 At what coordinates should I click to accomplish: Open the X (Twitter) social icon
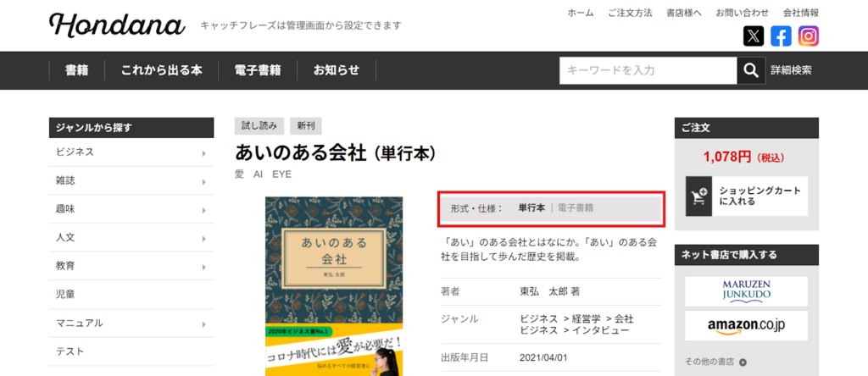coord(754,36)
